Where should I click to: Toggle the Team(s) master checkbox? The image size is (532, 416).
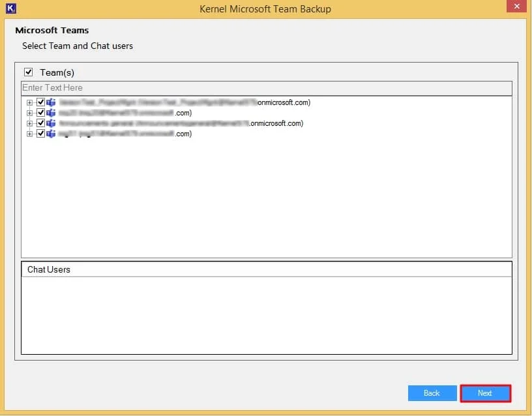point(28,72)
